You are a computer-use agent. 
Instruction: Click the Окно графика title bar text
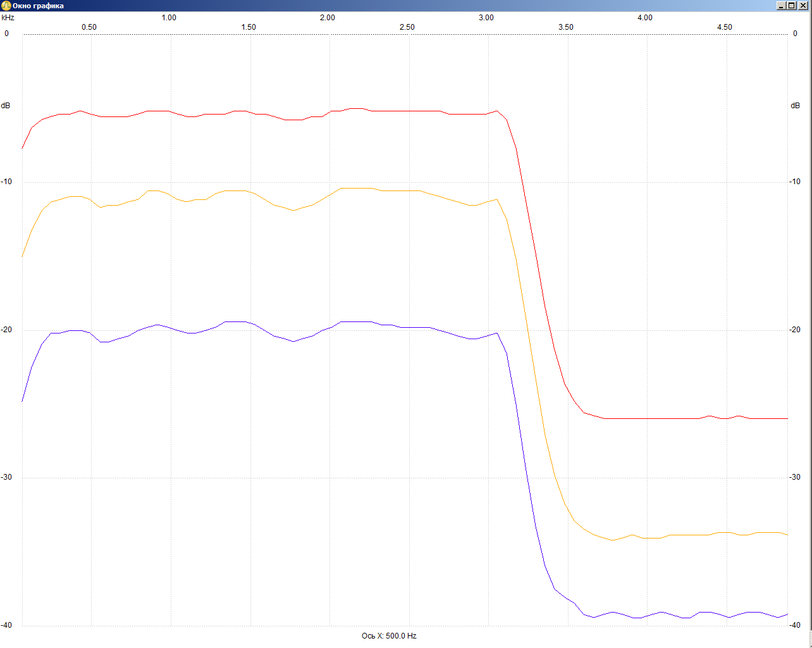point(38,6)
